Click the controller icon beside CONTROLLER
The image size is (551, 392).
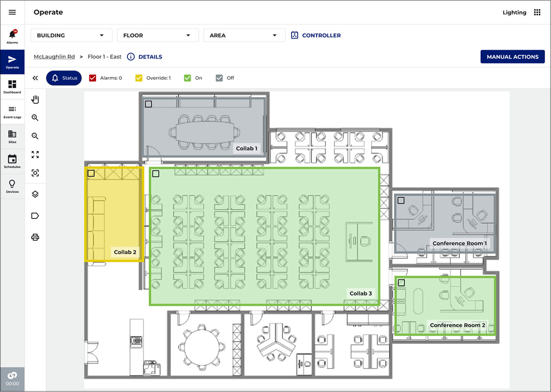click(x=295, y=35)
